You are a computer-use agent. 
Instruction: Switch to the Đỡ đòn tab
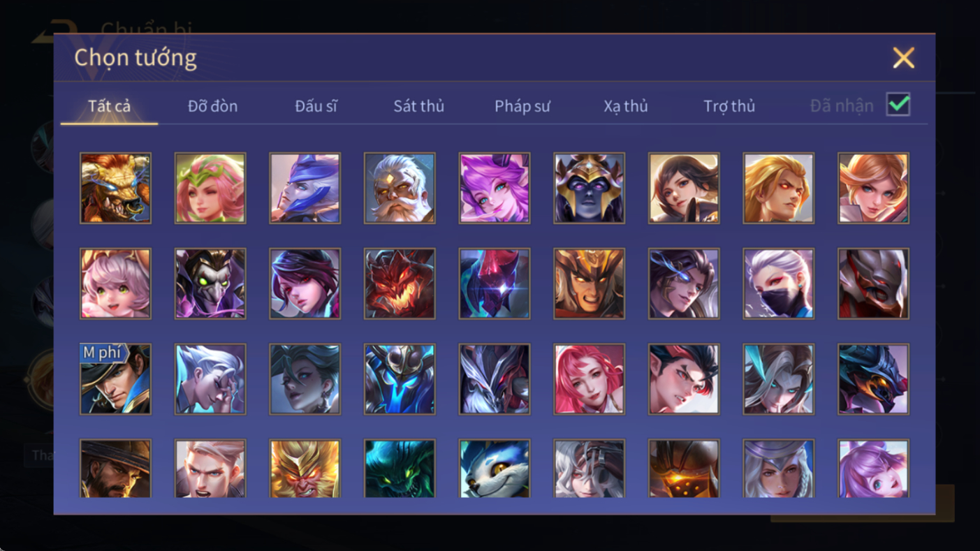(212, 106)
